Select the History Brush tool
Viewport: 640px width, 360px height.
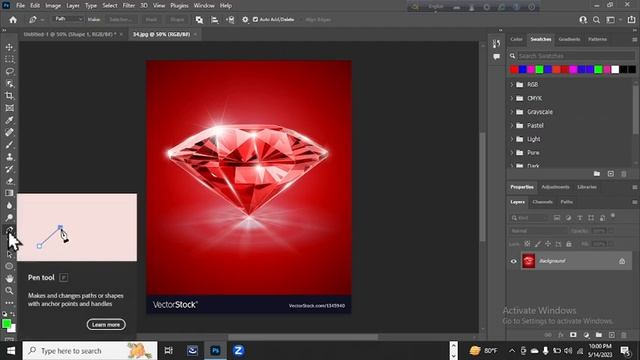tap(9, 169)
